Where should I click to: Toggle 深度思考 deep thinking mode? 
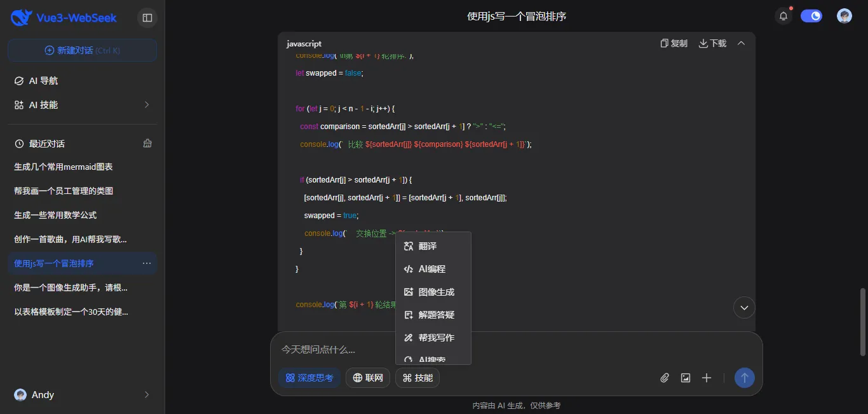pyautogui.click(x=309, y=377)
